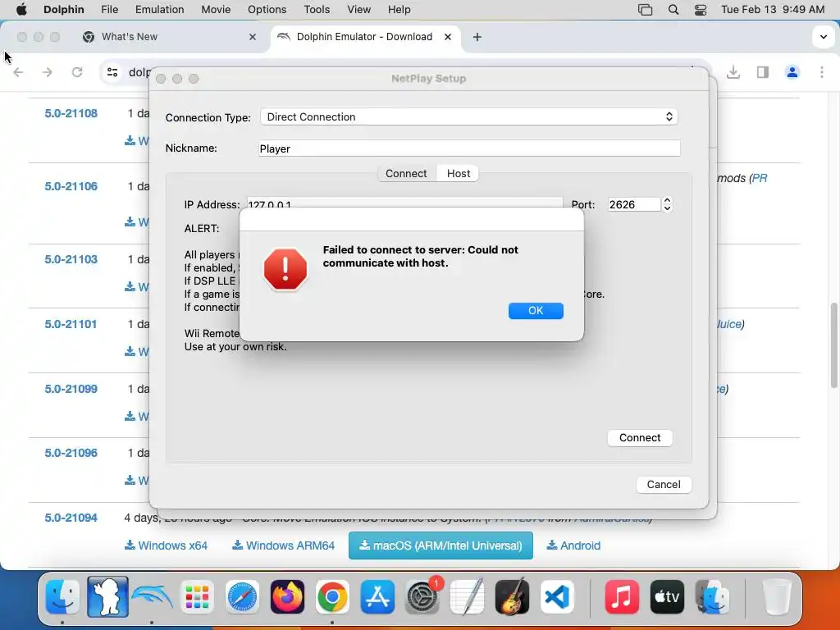Download Android build of 5.0-21094
Image resolution: width=840 pixels, height=630 pixels.
(573, 546)
